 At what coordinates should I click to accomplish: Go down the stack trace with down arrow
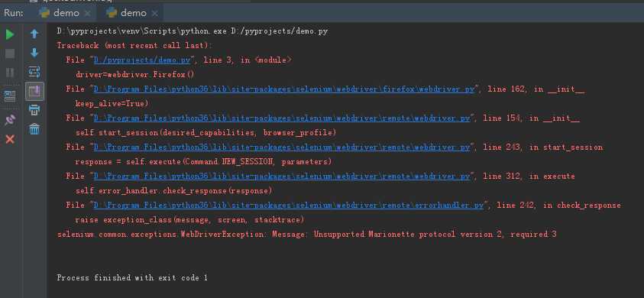[x=34, y=53]
